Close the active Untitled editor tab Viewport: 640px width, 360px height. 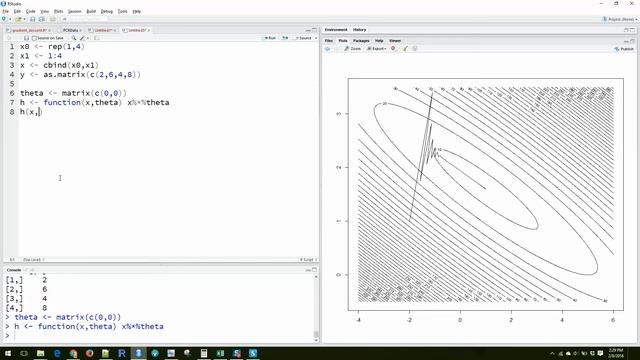(x=149, y=30)
